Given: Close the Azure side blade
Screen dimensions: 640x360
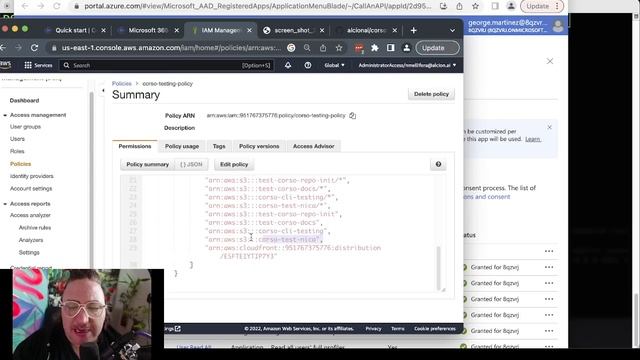Looking at the screenshot, I should pos(550,61).
